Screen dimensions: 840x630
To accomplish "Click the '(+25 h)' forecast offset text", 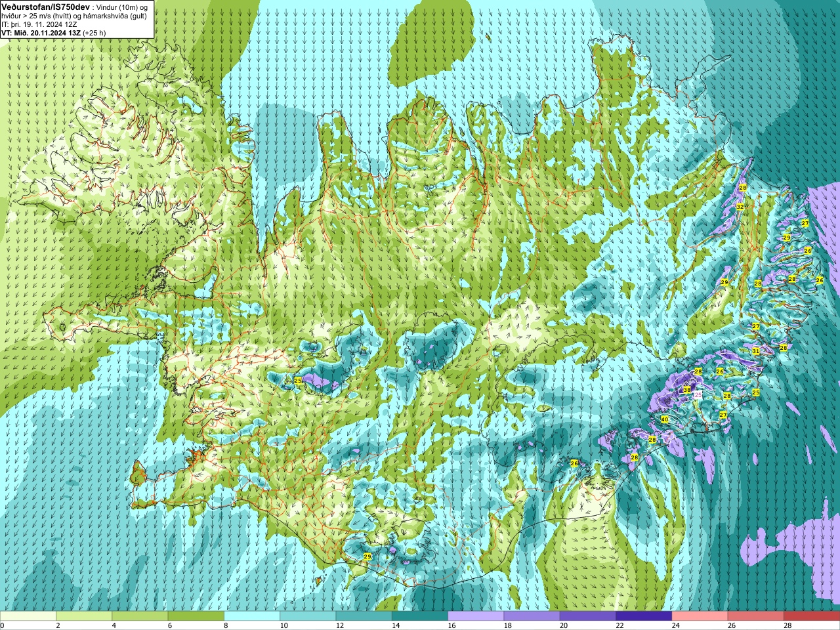I will 94,32.
